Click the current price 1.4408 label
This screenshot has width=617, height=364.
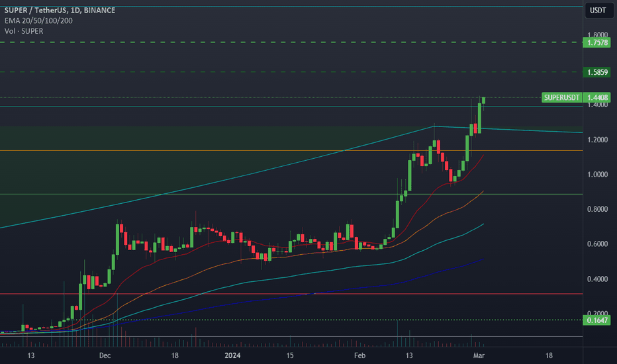coord(597,97)
